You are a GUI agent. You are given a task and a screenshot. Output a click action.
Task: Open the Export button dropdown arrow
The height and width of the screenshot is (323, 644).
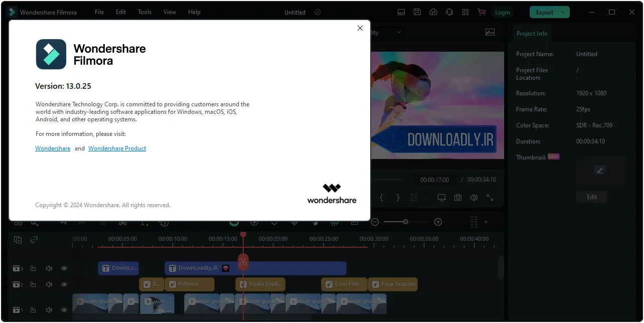point(563,13)
